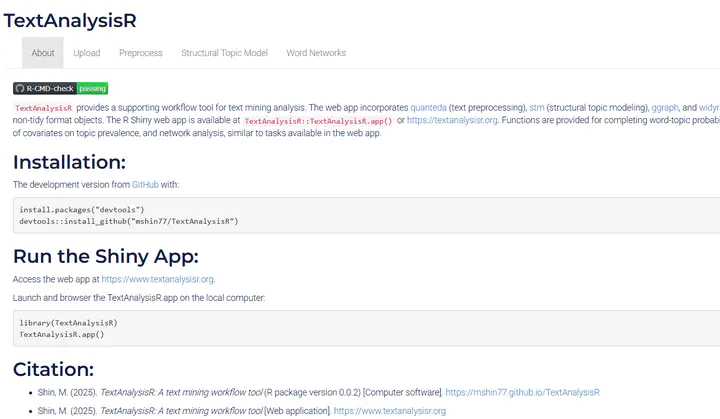The width and height of the screenshot is (720, 419).
Task: Click the install.packages("devtools") code line
Action: (82, 210)
